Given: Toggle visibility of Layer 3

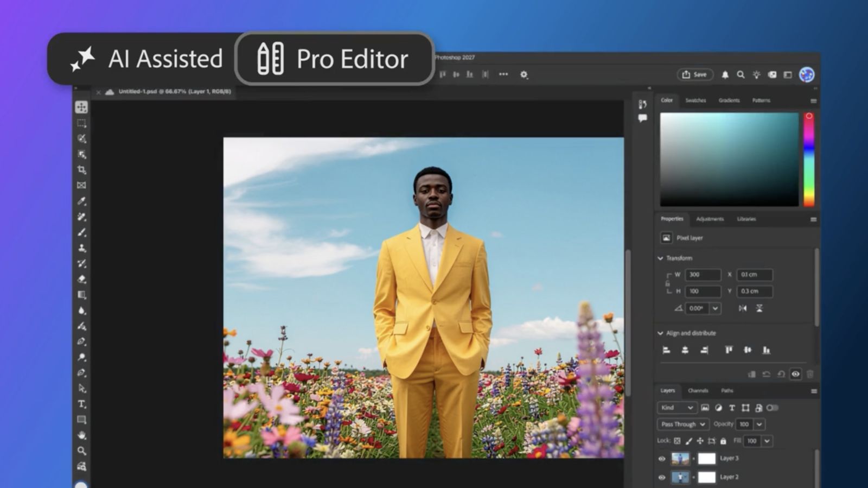Looking at the screenshot, I should pos(662,459).
